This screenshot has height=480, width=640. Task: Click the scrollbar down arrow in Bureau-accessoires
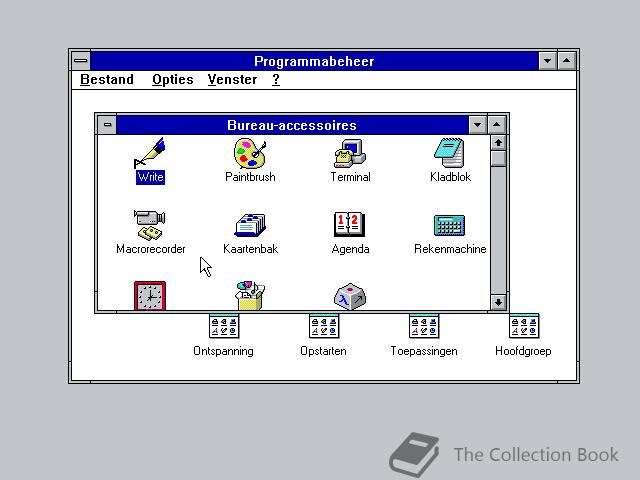pyautogui.click(x=498, y=302)
